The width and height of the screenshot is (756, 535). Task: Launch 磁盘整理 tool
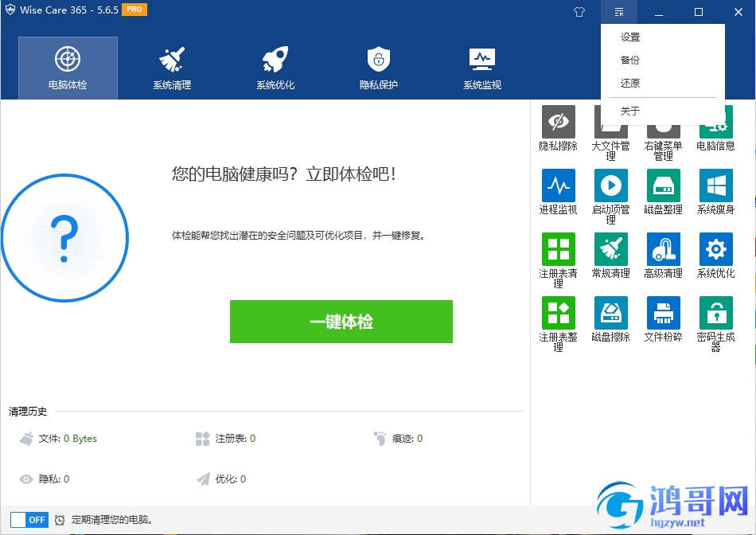pos(664,192)
